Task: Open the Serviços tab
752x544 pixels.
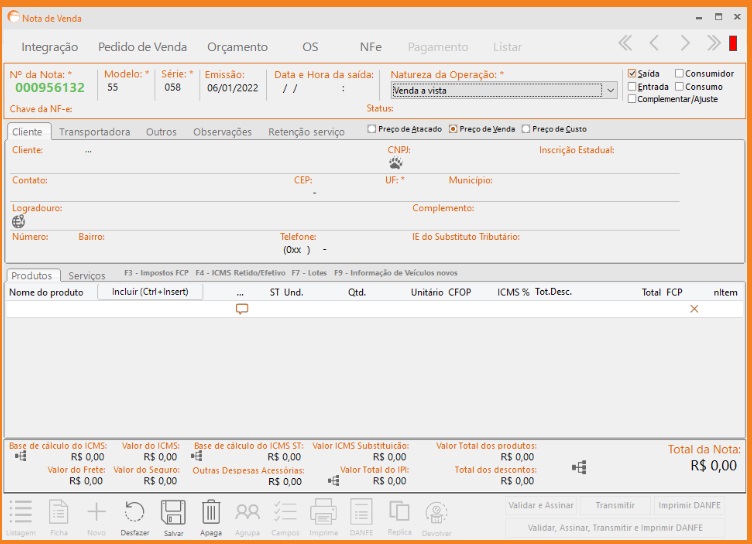Action: 87,276
